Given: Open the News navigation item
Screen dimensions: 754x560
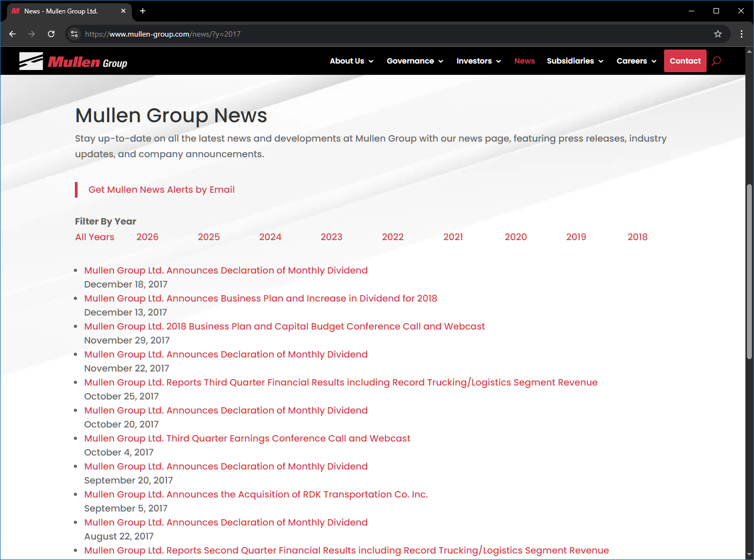Looking at the screenshot, I should 525,61.
